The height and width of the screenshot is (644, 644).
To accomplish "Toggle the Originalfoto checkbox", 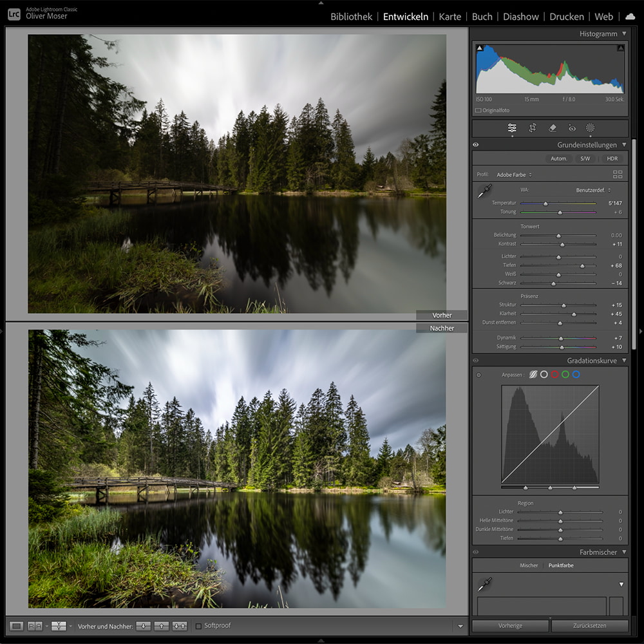I will tap(478, 111).
